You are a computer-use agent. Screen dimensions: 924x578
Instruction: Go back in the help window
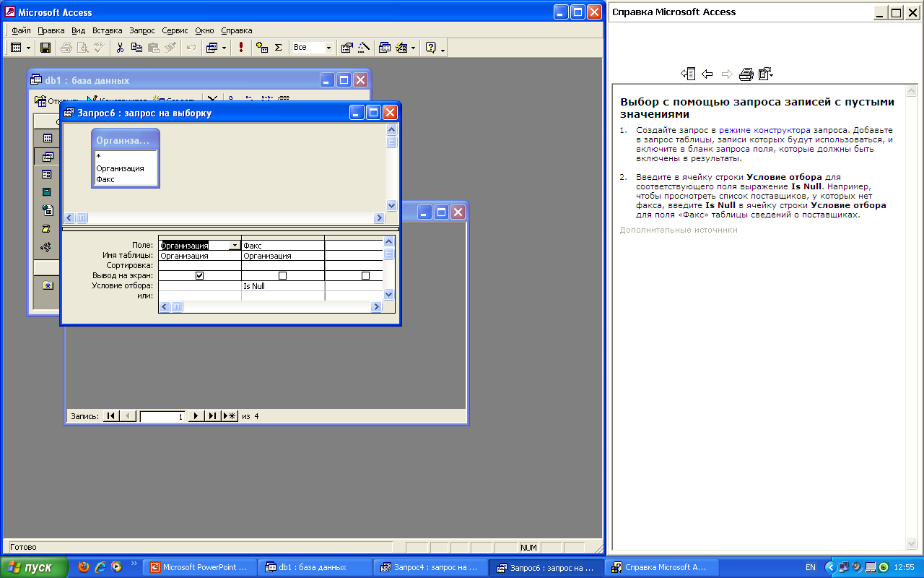pos(707,74)
